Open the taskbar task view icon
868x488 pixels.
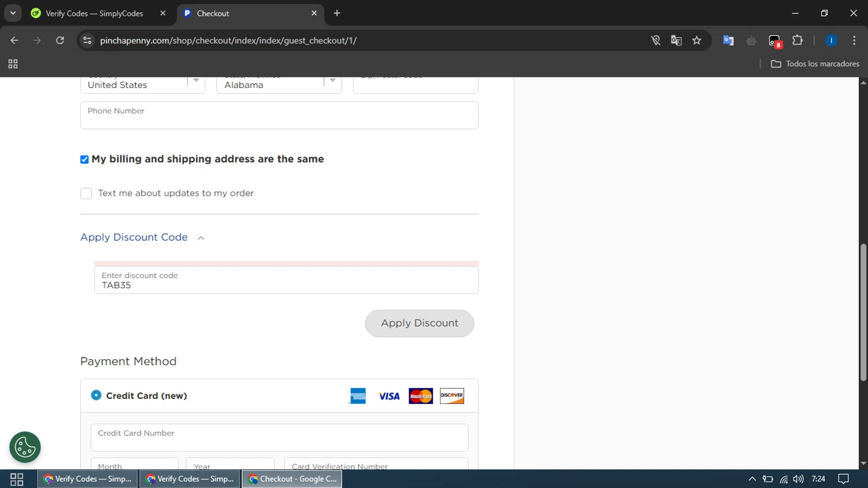(x=17, y=479)
